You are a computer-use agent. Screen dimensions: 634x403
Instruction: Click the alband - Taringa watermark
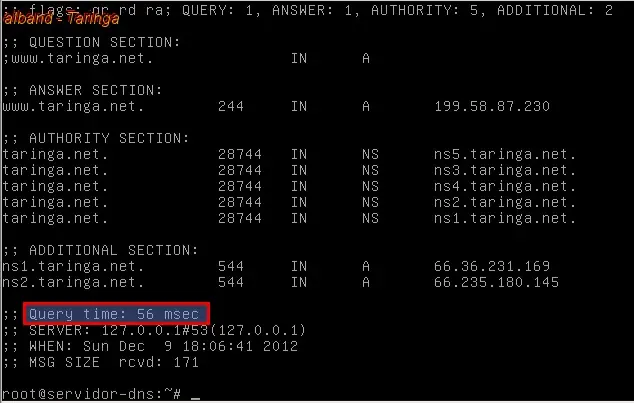pyautogui.click(x=61, y=18)
